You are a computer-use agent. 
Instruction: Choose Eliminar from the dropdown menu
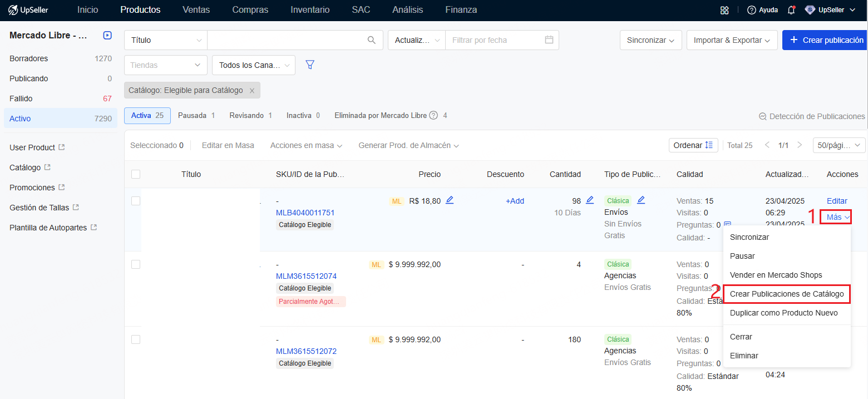787,356
